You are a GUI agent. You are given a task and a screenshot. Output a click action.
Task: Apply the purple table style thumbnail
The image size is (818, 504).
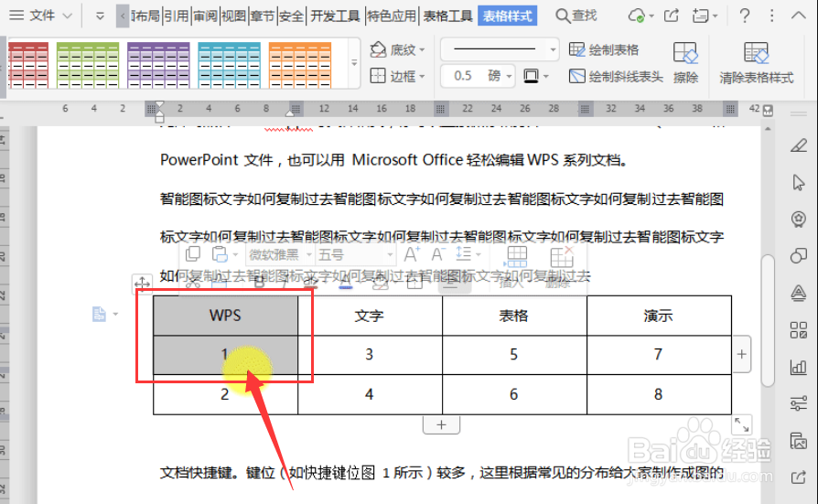(x=158, y=65)
